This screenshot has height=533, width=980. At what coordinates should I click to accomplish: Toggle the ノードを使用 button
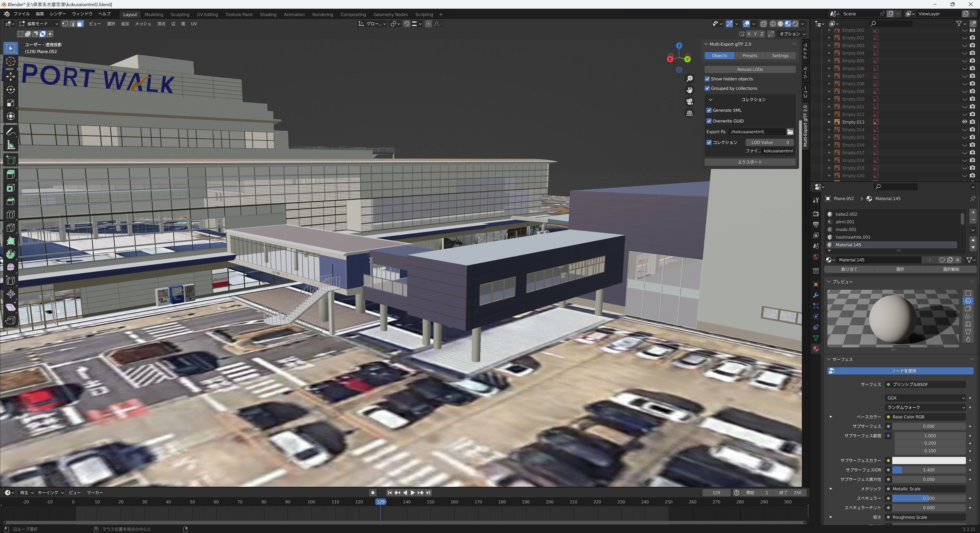click(900, 371)
